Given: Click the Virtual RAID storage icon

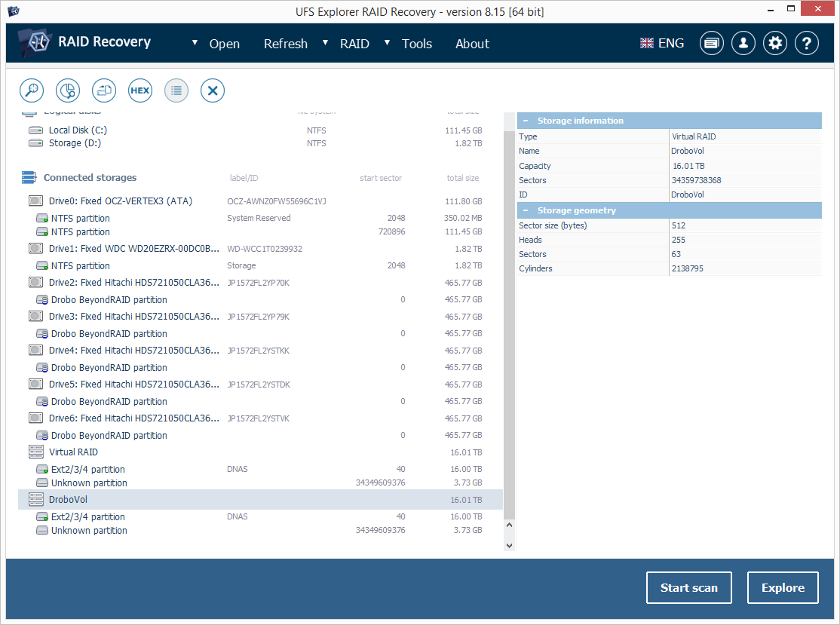Looking at the screenshot, I should (x=36, y=452).
